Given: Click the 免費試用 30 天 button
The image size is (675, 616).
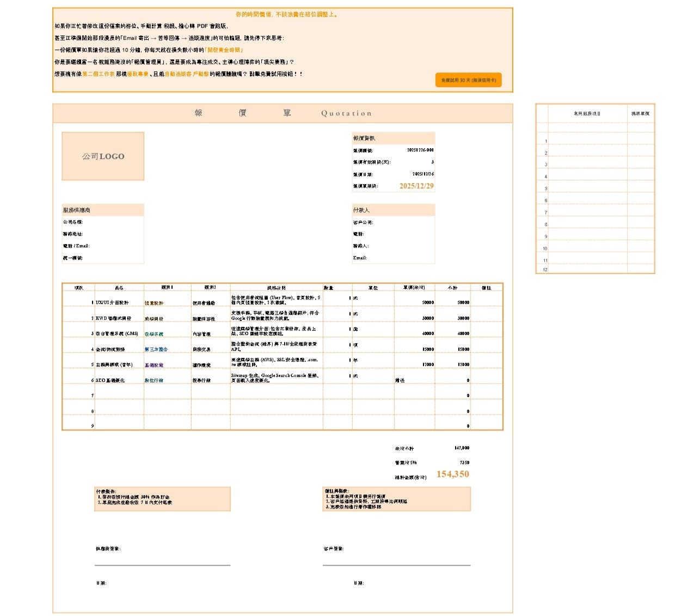Looking at the screenshot, I should point(468,80).
